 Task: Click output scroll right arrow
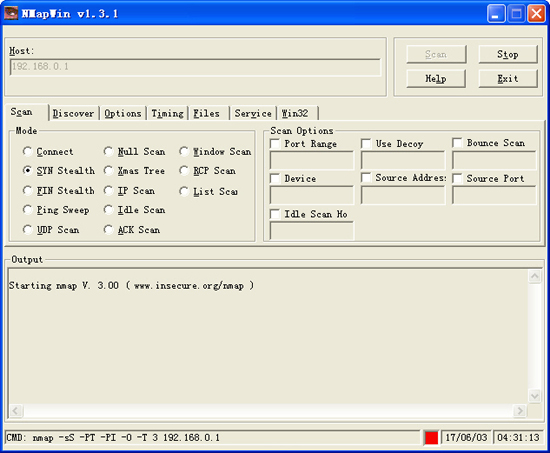pyautogui.click(x=521, y=410)
